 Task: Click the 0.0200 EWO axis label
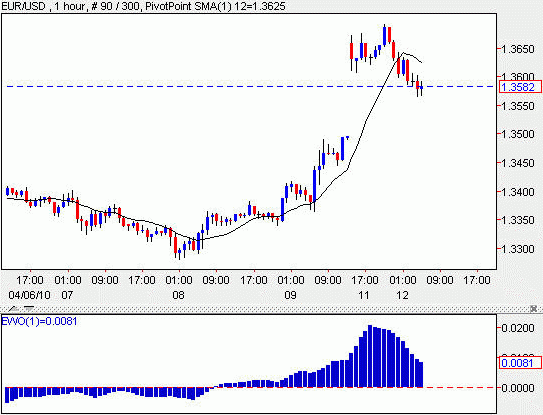(x=518, y=328)
